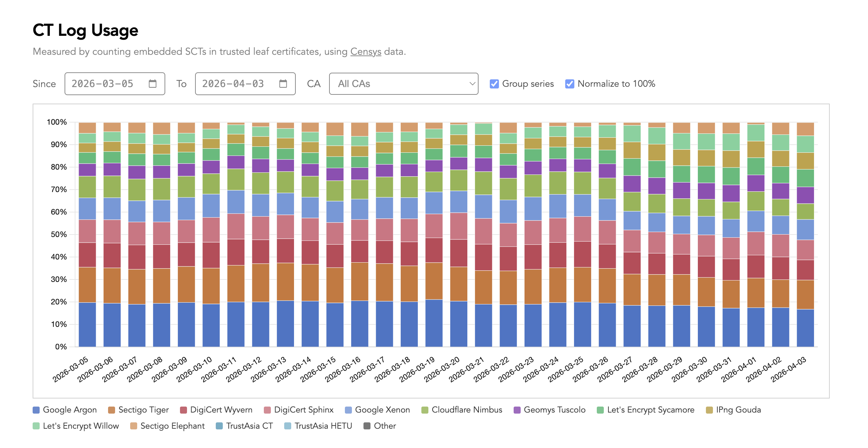The image size is (868, 448).
Task: Hide the Cloudflare Nimbus legend label
Action: (467, 410)
